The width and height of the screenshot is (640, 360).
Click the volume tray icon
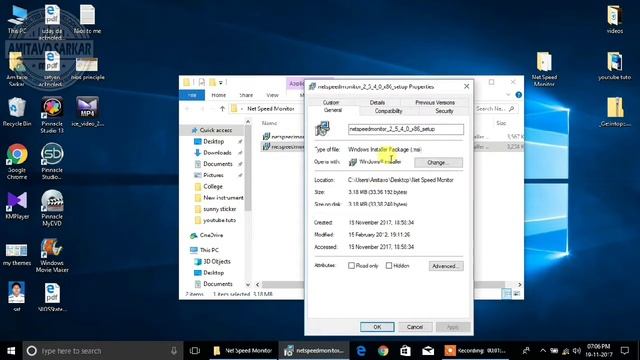[x=576, y=351]
